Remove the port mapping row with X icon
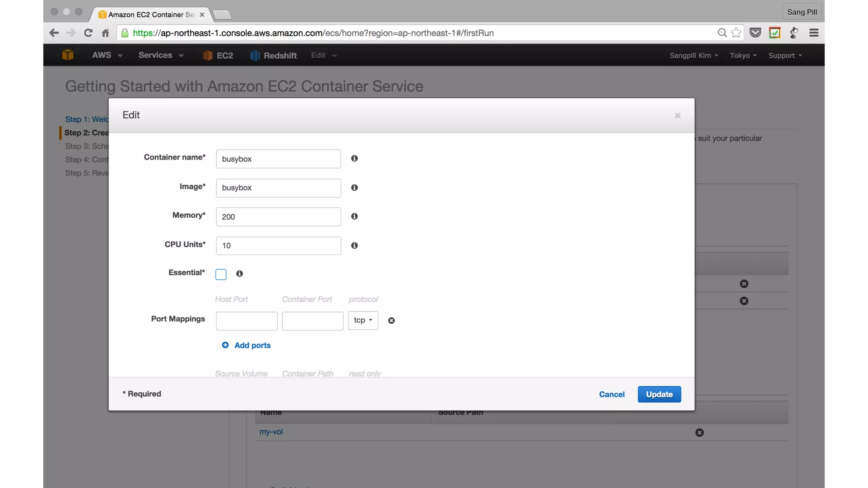 [x=391, y=321]
